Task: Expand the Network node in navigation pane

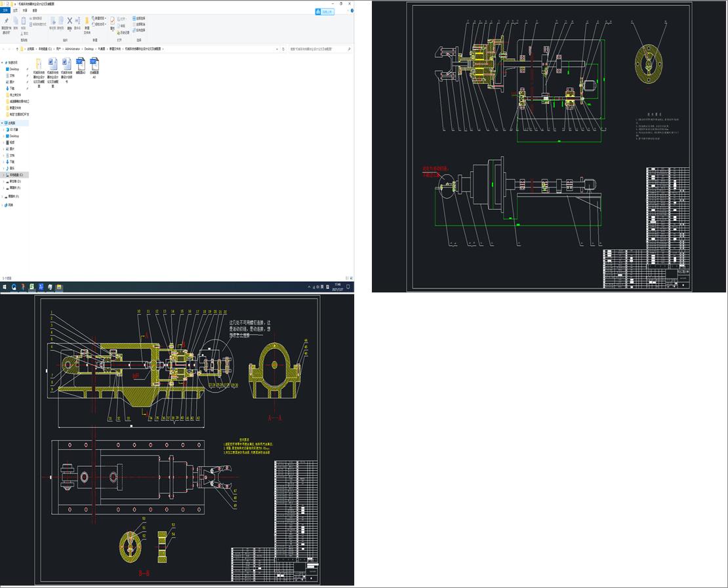Action: tap(3, 205)
